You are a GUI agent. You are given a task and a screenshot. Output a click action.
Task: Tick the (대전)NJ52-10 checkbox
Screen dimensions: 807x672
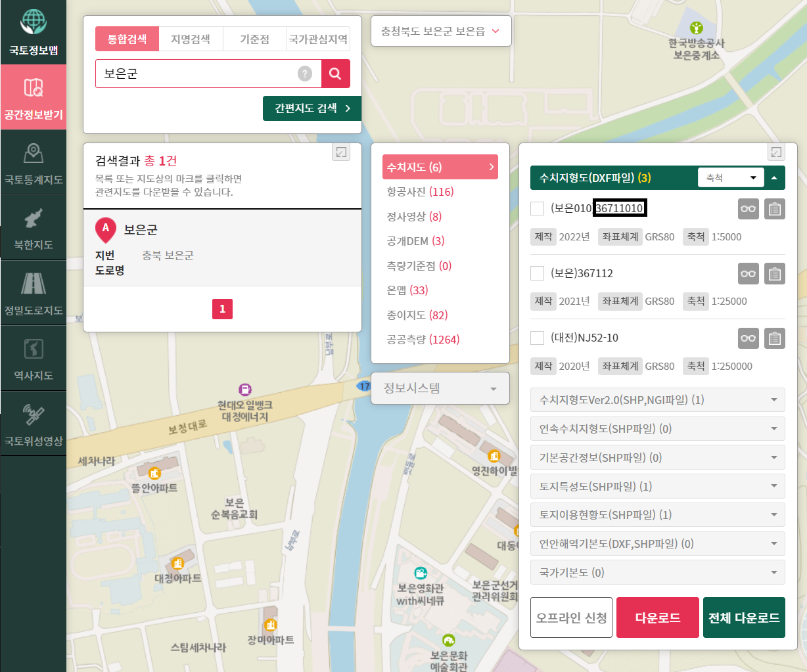(537, 338)
